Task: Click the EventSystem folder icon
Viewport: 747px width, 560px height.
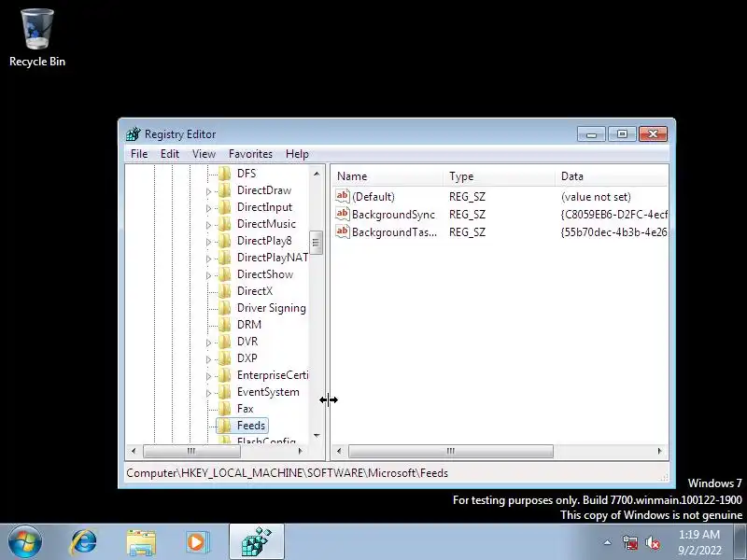Action: 224,392
